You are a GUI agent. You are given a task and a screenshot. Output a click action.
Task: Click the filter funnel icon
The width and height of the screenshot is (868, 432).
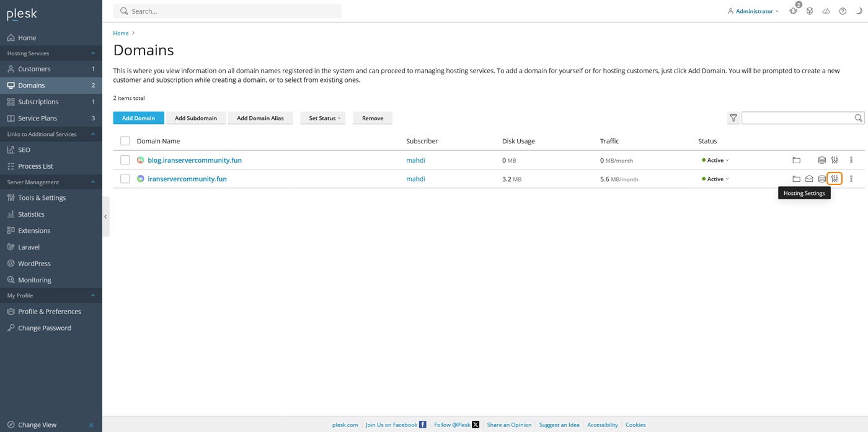tap(733, 118)
